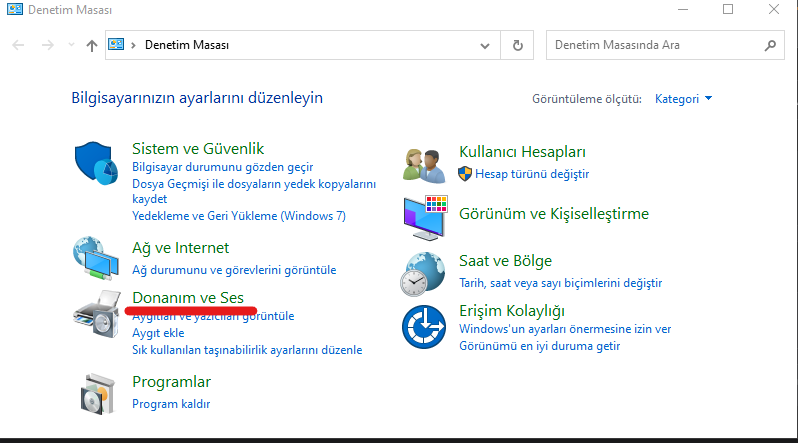Click the Program kaldır link
The width and height of the screenshot is (798, 443).
click(x=171, y=404)
